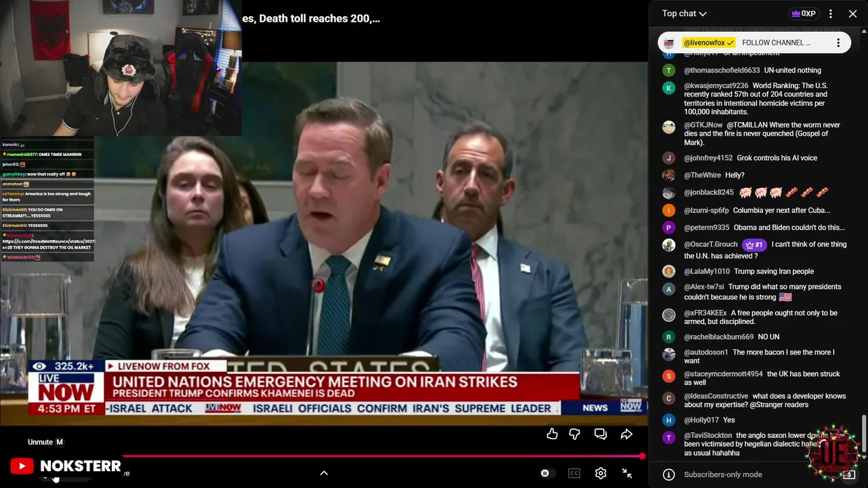Click avatar of @staceymcdermott4954
The width and height of the screenshot is (868, 488).
pyautogui.click(x=669, y=376)
